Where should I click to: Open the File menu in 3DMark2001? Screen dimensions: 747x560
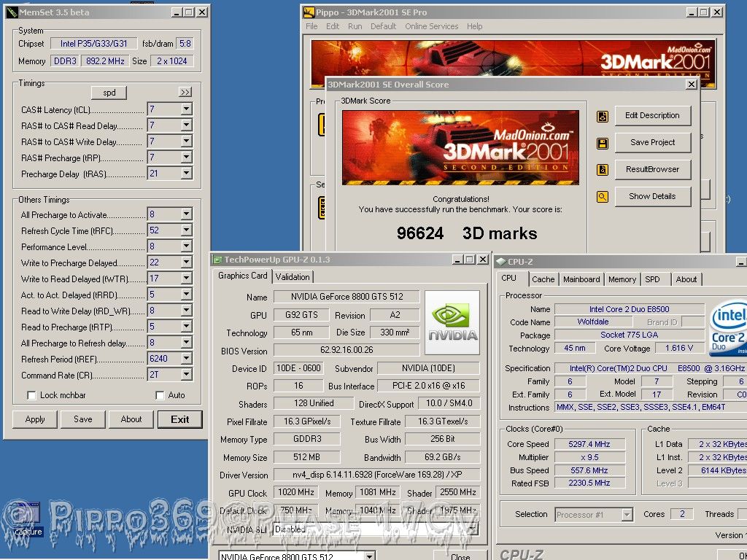click(x=311, y=26)
